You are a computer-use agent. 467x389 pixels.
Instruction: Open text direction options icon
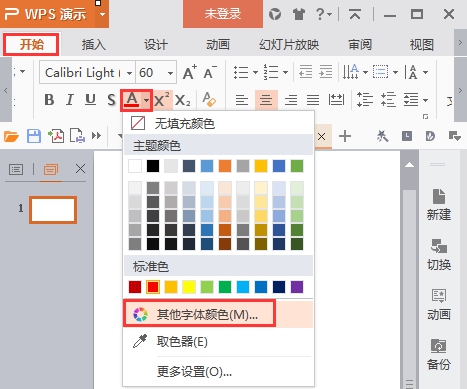(x=351, y=72)
